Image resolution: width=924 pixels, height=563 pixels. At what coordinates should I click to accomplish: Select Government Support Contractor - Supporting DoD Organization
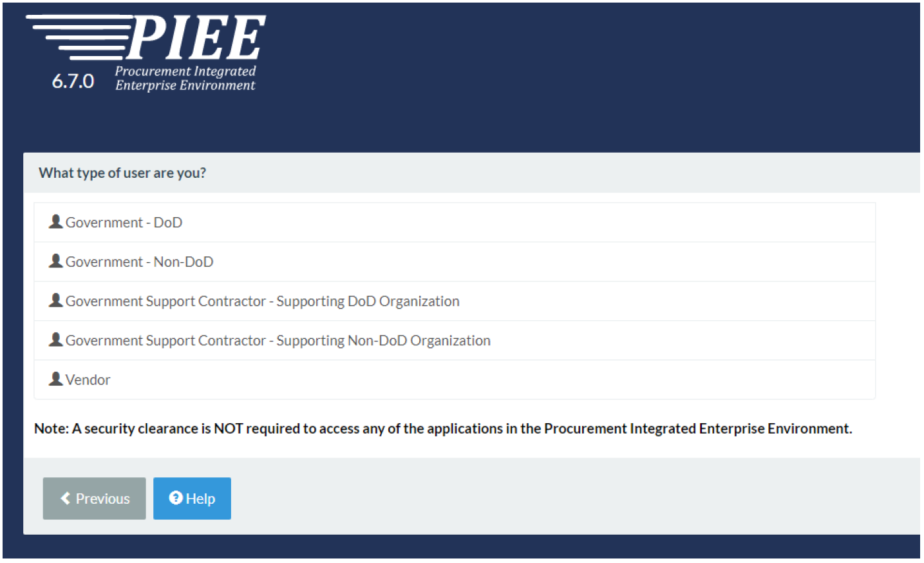[455, 301]
